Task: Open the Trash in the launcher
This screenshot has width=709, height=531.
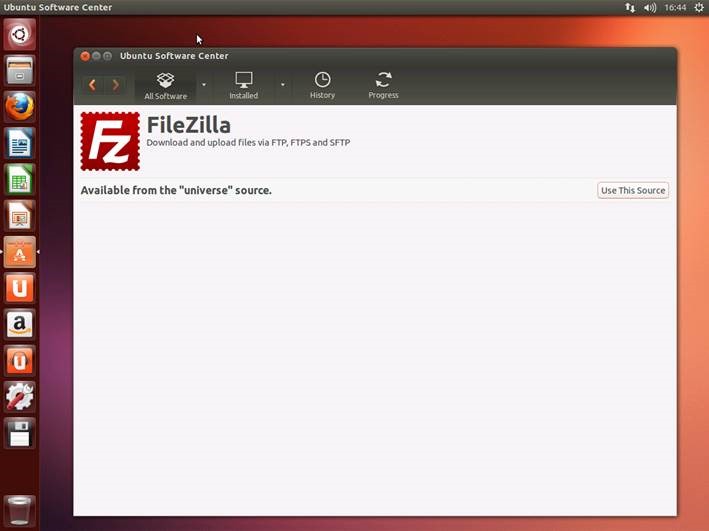Action: pos(19,511)
